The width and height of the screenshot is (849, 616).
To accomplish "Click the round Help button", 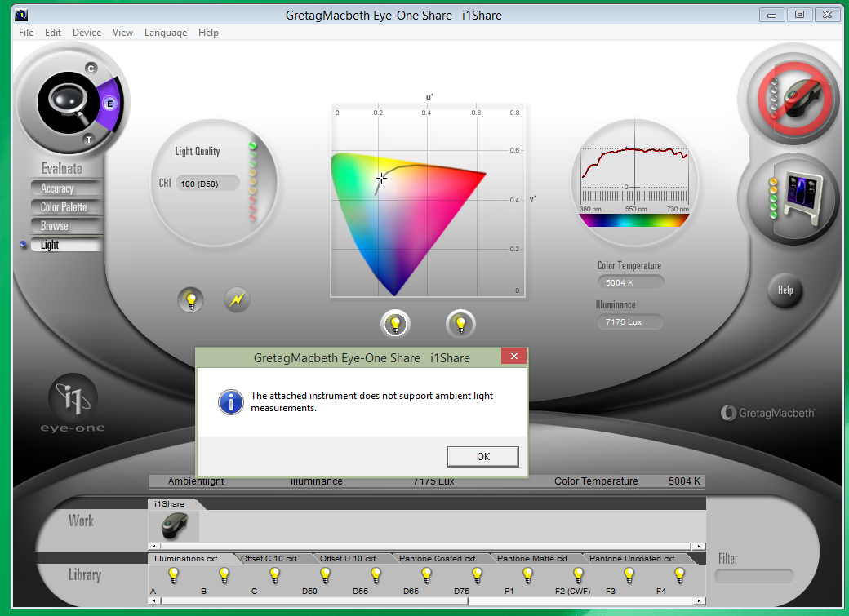I will coord(785,290).
